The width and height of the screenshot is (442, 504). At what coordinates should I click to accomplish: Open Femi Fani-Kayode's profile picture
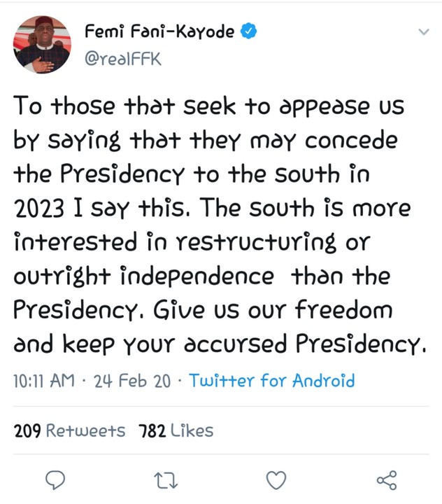[x=43, y=44]
